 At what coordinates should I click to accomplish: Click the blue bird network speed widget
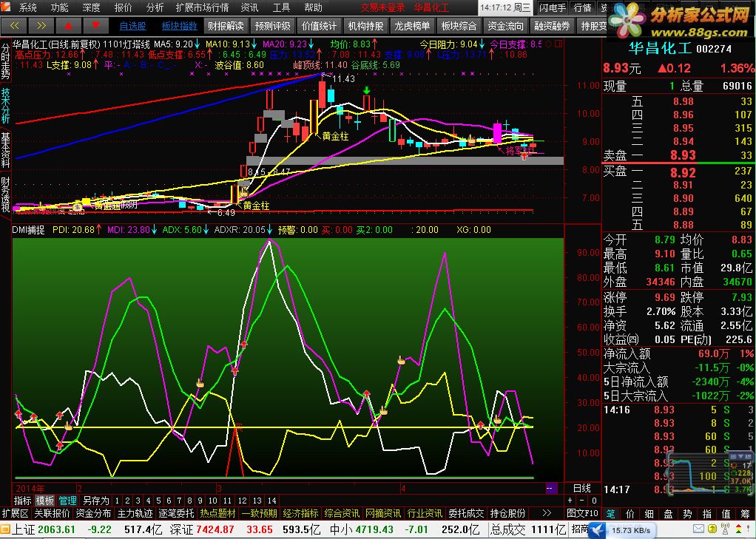[622, 530]
